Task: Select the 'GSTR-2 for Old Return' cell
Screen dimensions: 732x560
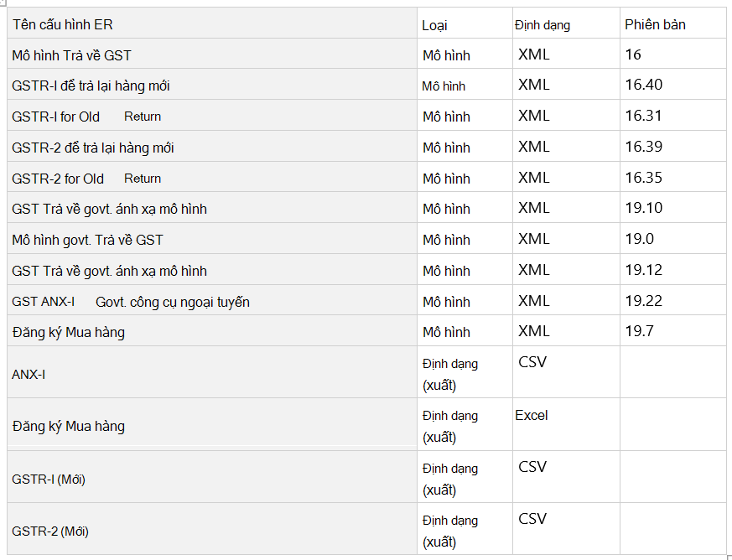Action: point(212,177)
